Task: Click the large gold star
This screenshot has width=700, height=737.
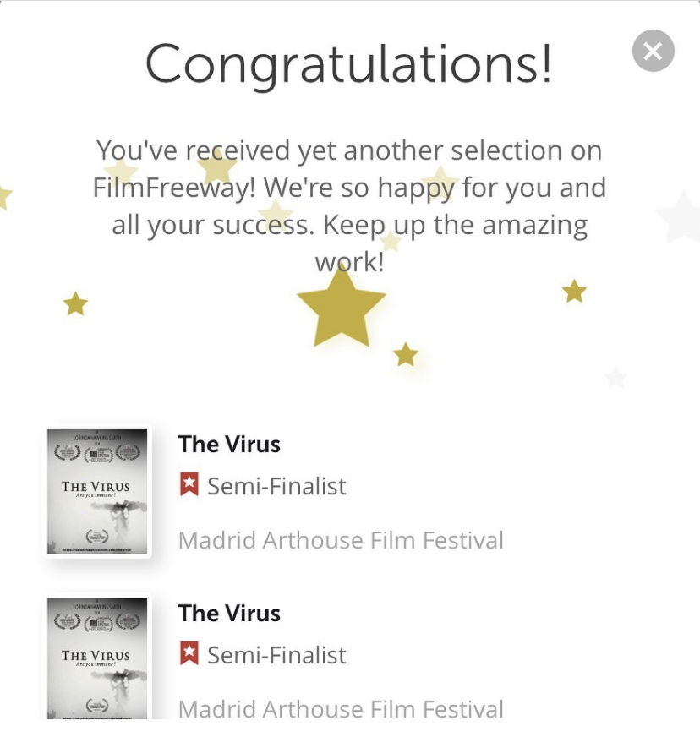Action: [341, 307]
